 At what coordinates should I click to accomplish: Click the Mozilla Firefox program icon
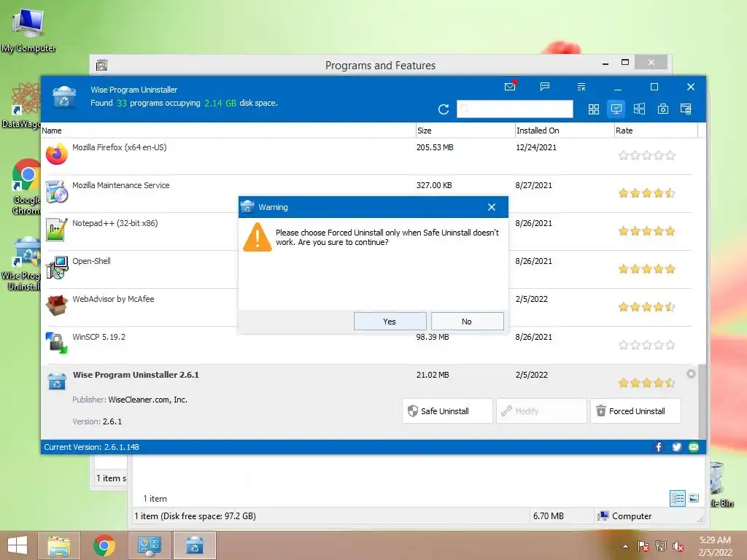pos(57,154)
